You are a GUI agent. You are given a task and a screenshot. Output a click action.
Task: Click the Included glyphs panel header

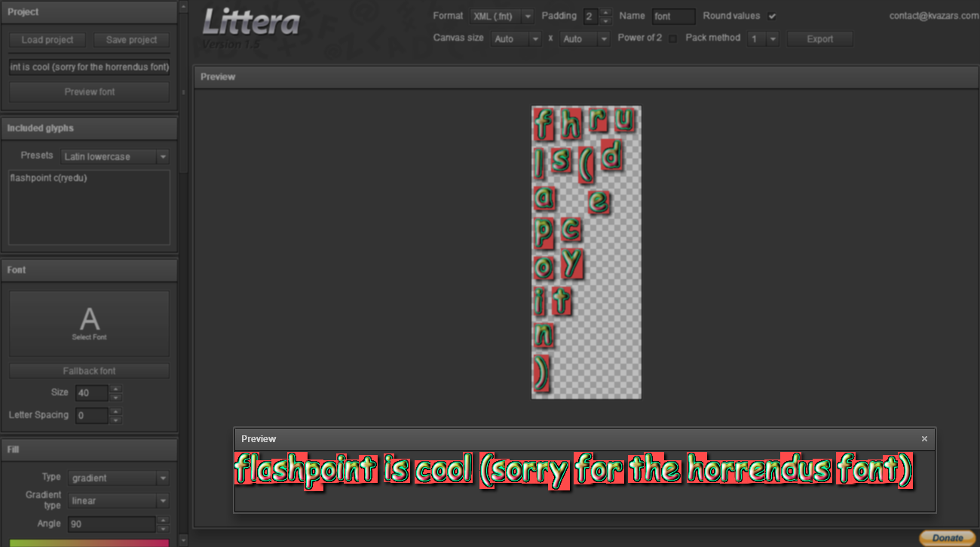coord(90,128)
